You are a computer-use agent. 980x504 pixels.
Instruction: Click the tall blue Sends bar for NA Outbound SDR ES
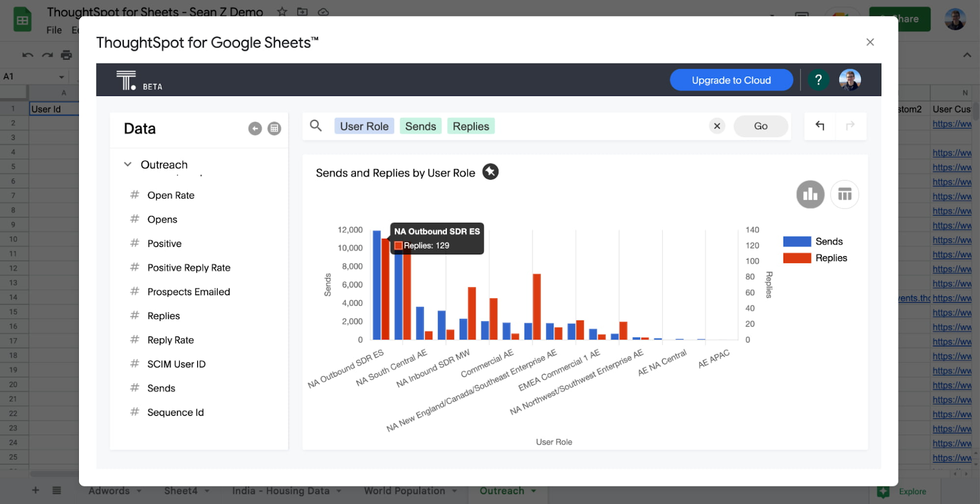[x=377, y=285]
